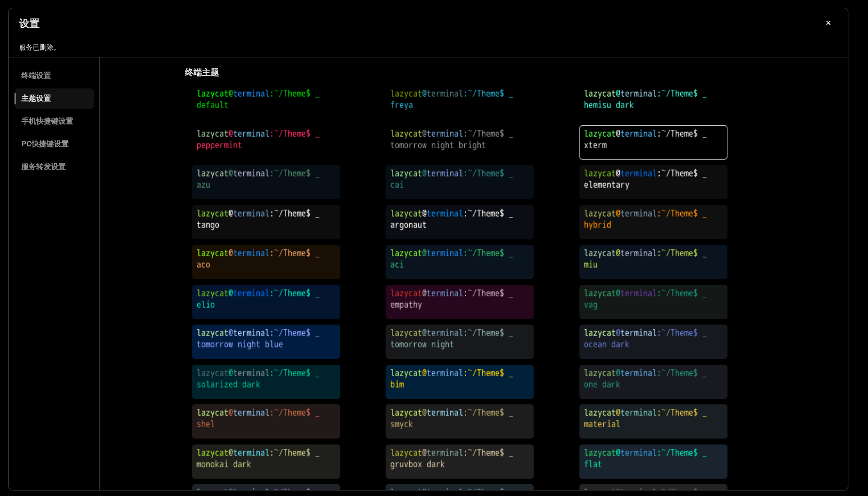Apply the tango theme
868x496 pixels.
(x=266, y=222)
